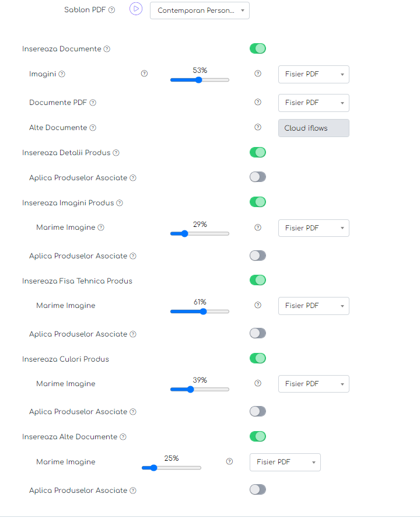The height and width of the screenshot is (518, 420).
Task: Click the Cloud iflows button
Action: 314,128
